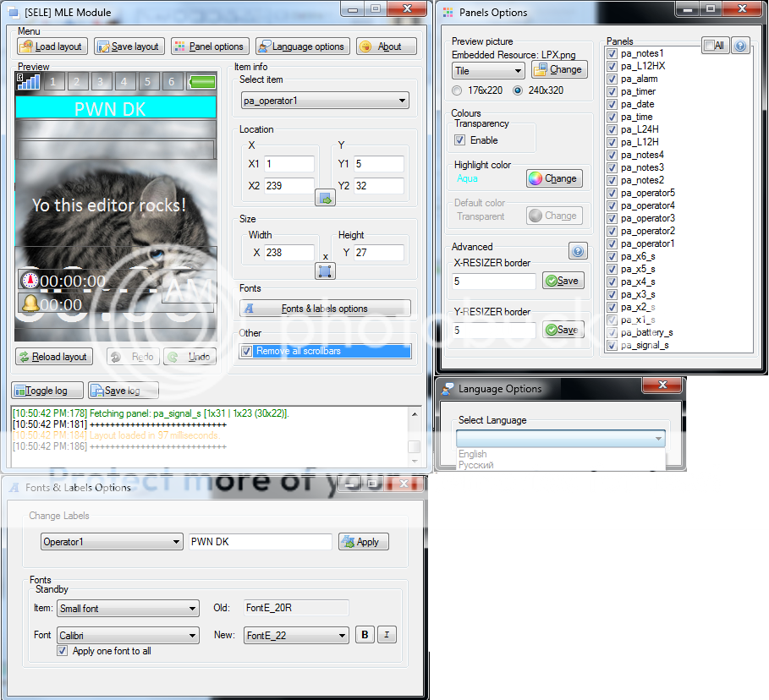Click the signal strength icon in preview
Screen dimensions: 769x700
(28, 81)
